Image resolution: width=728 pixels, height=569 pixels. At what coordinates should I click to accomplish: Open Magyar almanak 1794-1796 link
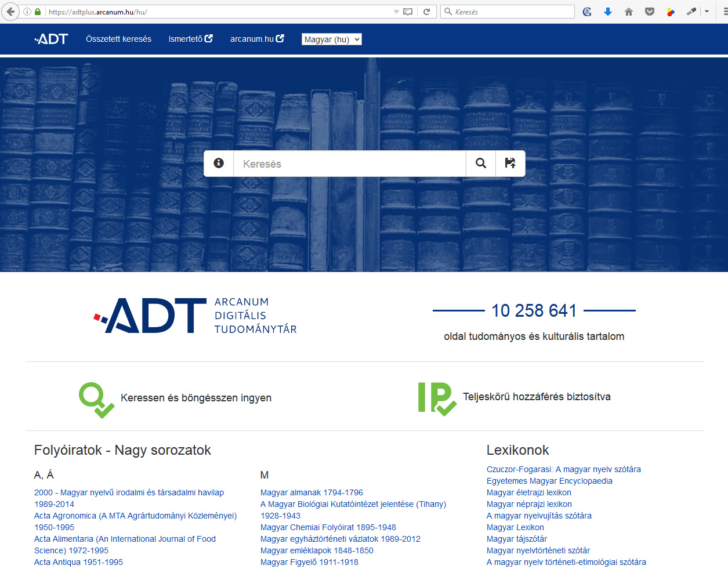point(312,492)
